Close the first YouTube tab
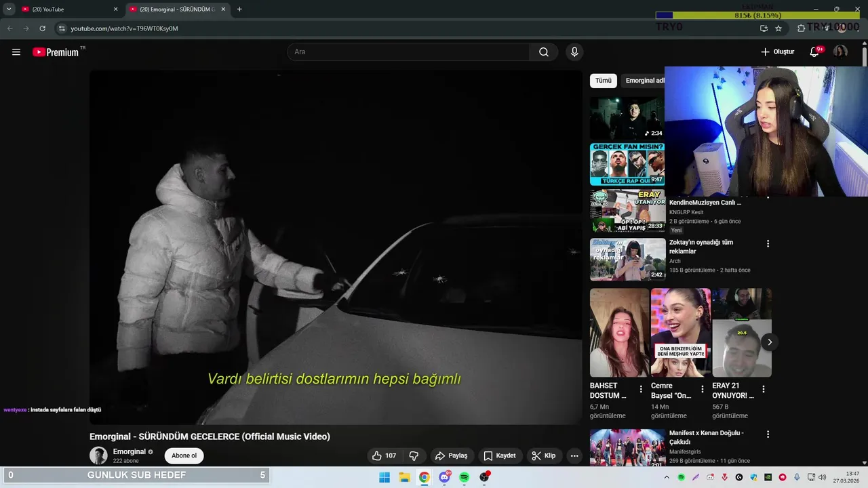 click(x=115, y=9)
